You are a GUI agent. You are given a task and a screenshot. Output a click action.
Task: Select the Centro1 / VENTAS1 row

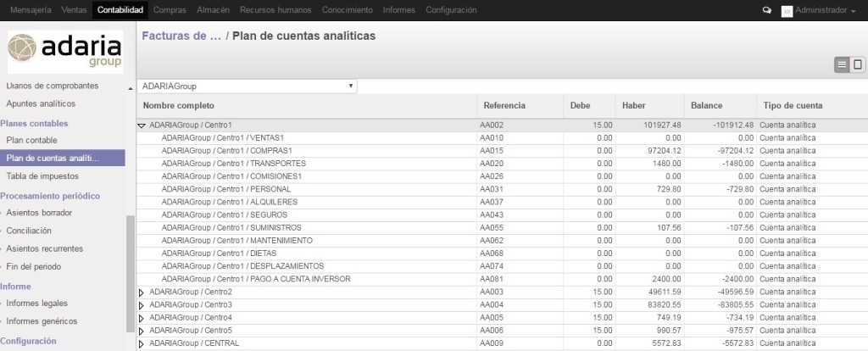point(502,138)
